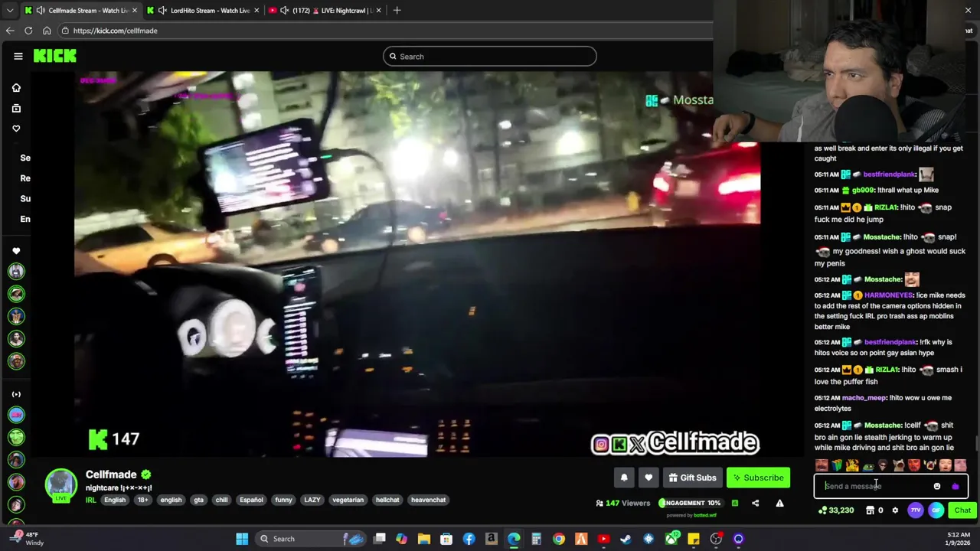This screenshot has width=980, height=551.
Task: Open the GIF picker button
Action: coord(936,510)
